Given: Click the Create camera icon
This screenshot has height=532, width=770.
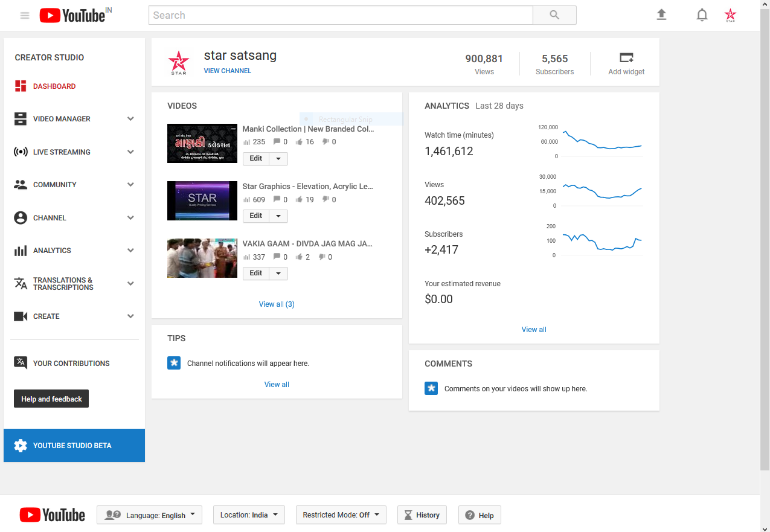Looking at the screenshot, I should coord(21,316).
